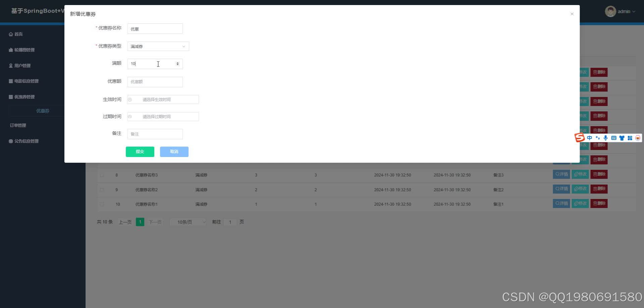Screen dimensions: 644x308
Task: Open 用户管理 in sidebar
Action: pos(20,66)
